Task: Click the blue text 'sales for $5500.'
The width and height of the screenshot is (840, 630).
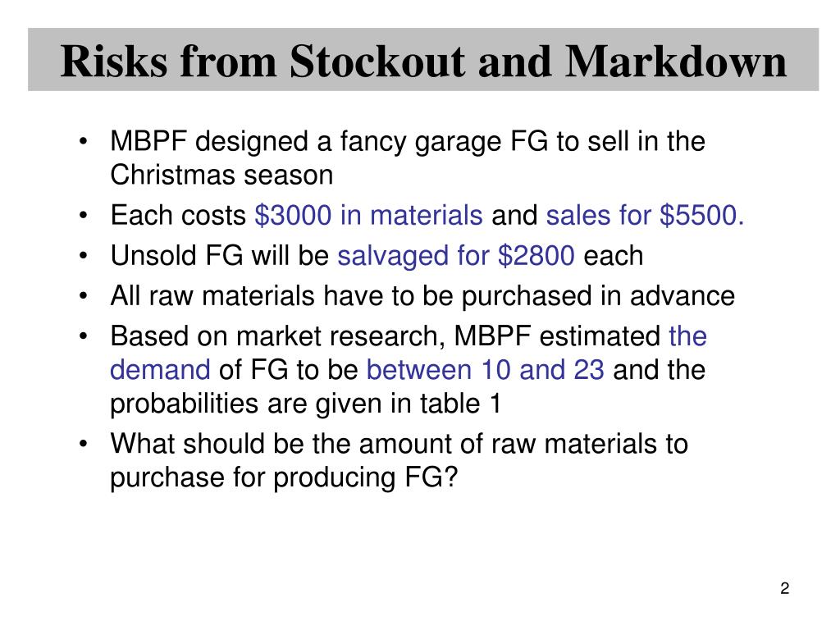Action: pyautogui.click(x=645, y=216)
